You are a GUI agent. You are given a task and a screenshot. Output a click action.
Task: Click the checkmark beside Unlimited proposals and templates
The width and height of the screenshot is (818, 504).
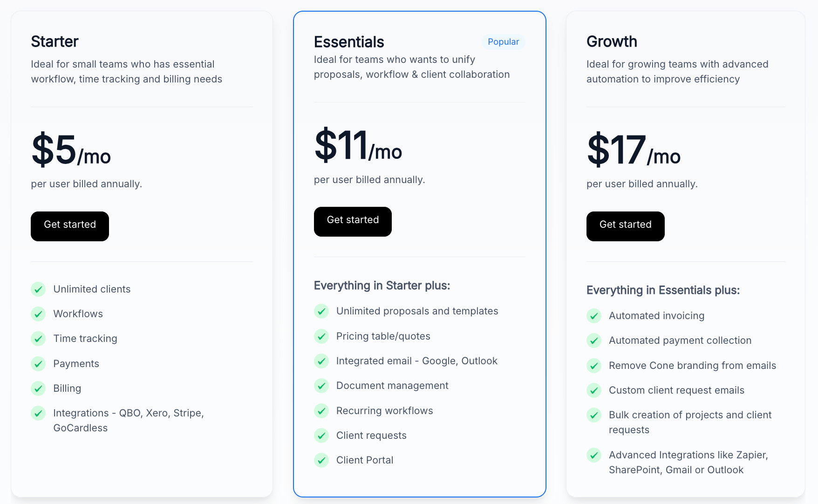pos(321,311)
